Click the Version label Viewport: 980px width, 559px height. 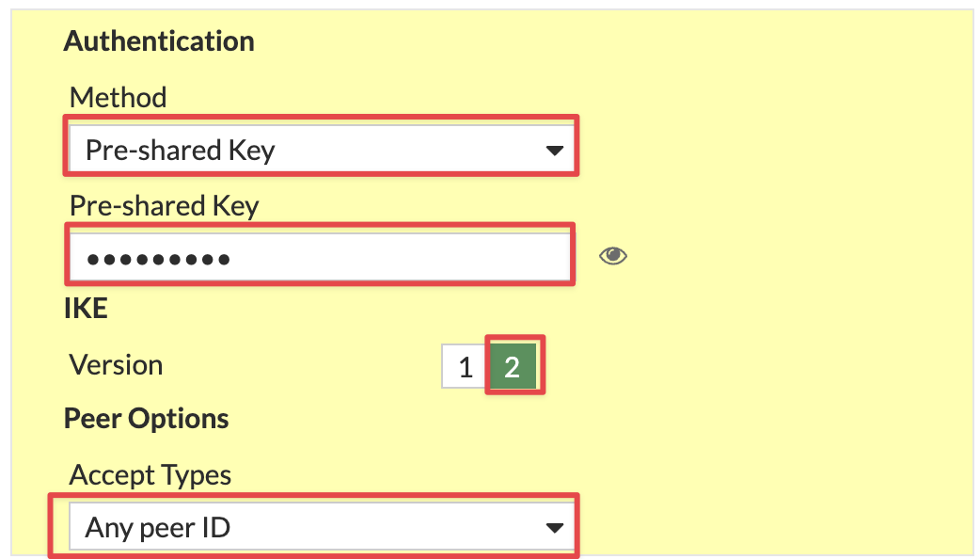[117, 364]
